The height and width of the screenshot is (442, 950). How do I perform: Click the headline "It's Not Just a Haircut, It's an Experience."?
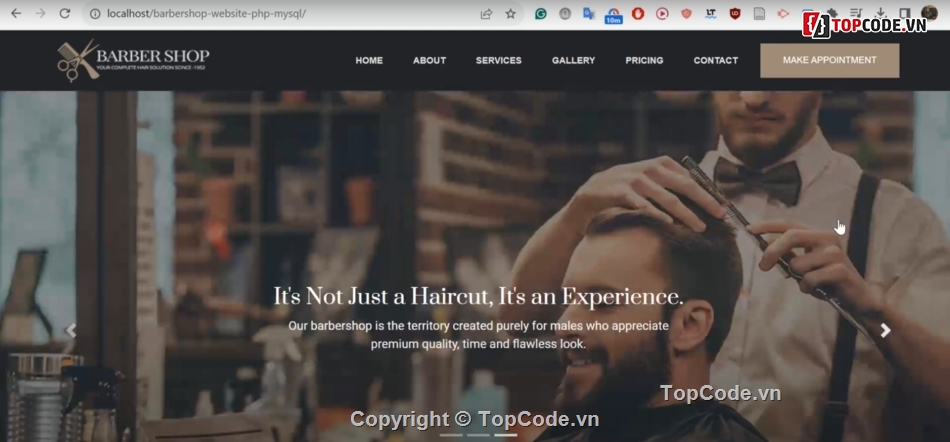[x=478, y=297]
